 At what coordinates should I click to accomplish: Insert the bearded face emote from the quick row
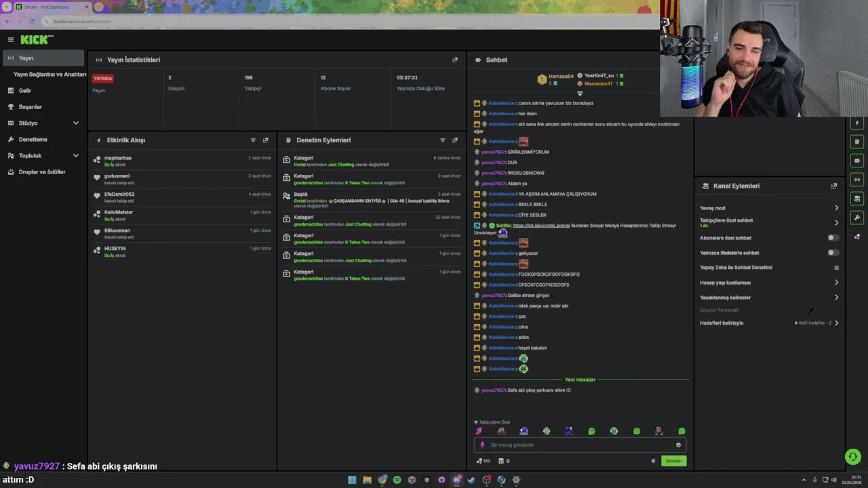[x=659, y=431]
